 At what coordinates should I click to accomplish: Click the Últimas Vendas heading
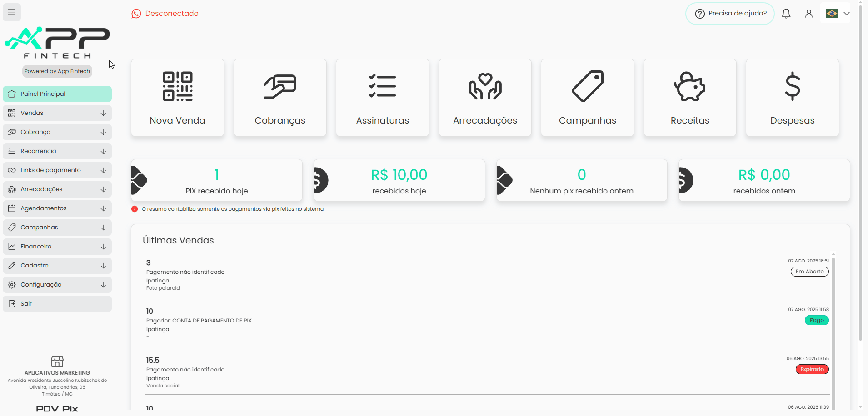pos(178,240)
